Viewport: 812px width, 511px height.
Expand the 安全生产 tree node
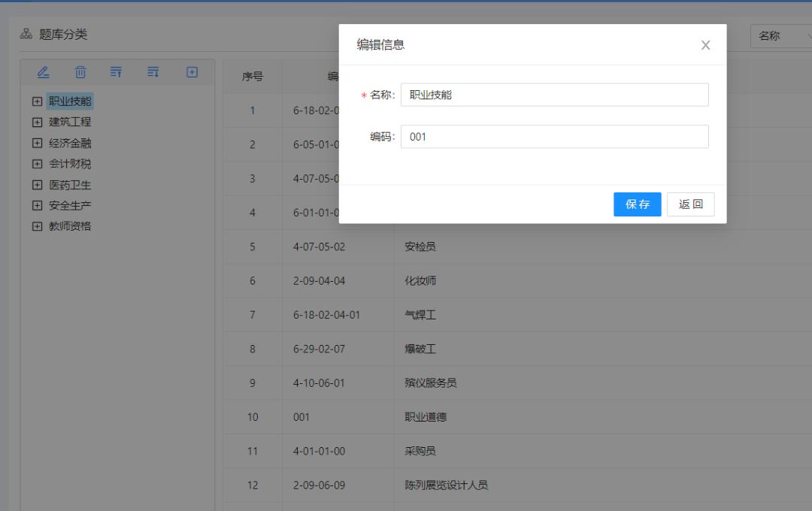point(37,206)
